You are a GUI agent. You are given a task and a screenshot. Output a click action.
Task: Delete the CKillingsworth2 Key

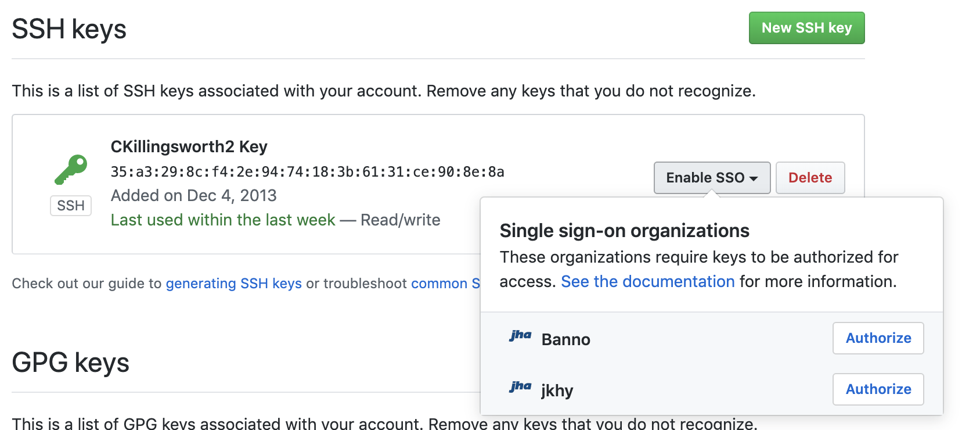tap(810, 178)
